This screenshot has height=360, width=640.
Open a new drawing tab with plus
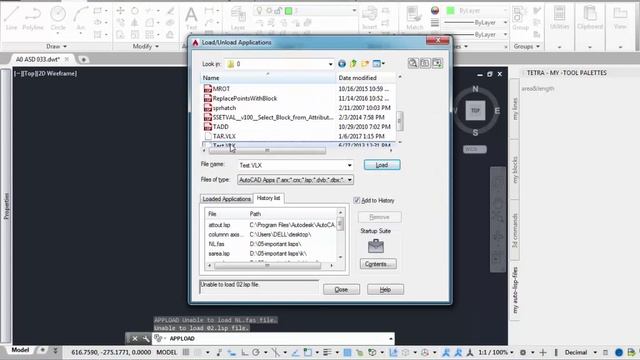[83, 60]
